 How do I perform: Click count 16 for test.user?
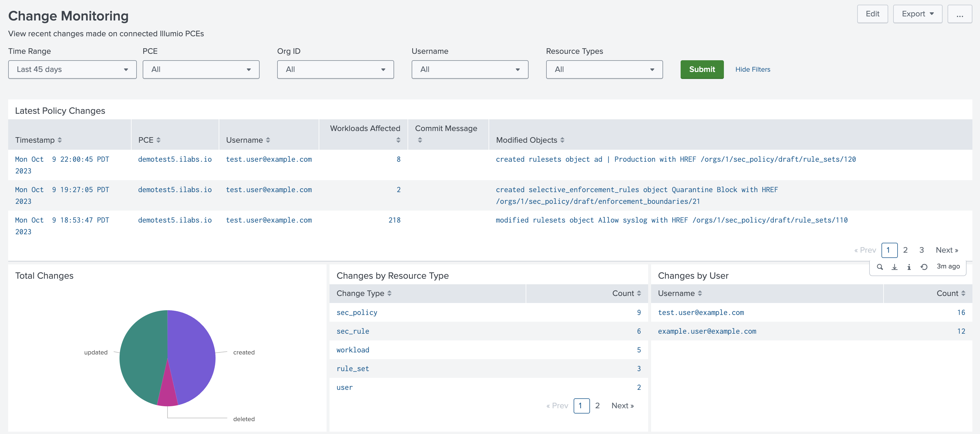pyautogui.click(x=961, y=313)
